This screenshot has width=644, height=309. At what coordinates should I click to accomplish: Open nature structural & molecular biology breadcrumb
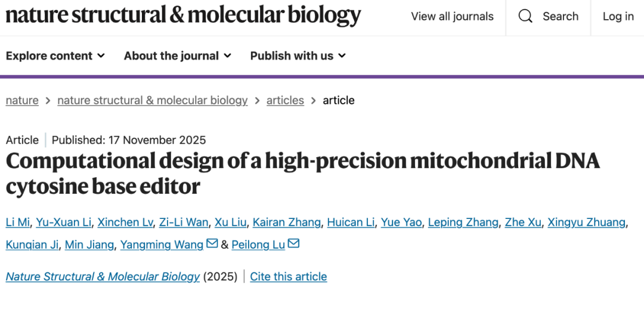[152, 100]
